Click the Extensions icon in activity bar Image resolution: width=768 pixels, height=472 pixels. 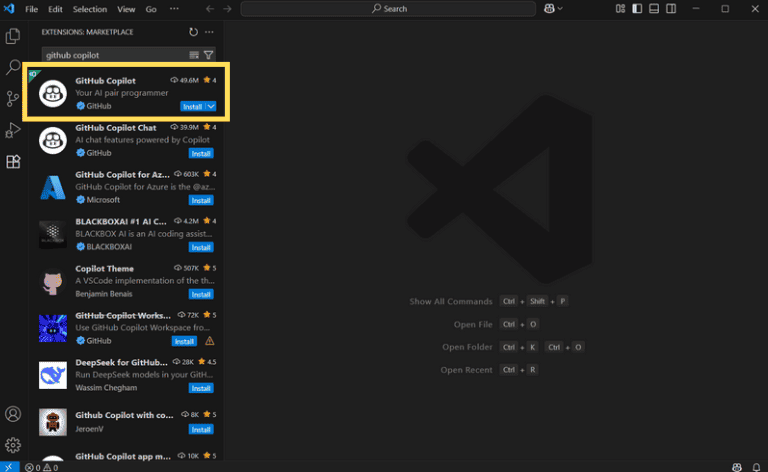click(x=13, y=162)
